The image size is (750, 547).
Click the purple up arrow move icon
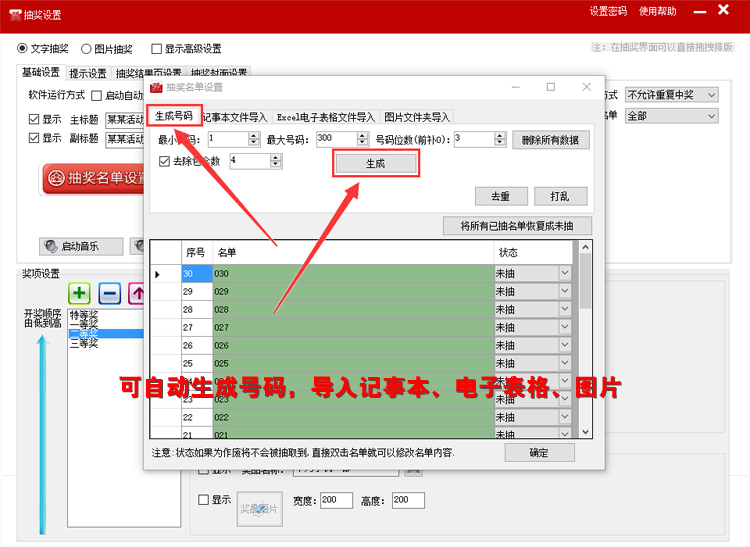click(x=136, y=293)
